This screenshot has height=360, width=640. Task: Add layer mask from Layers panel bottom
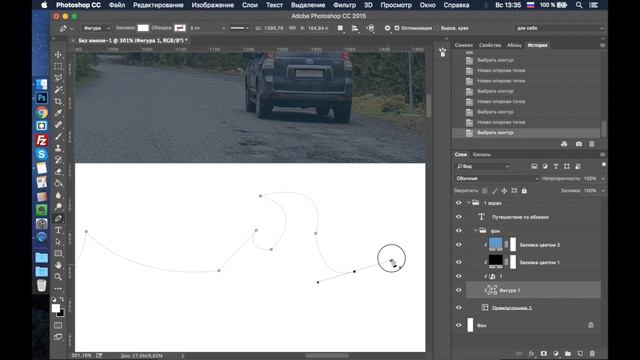[544, 353]
